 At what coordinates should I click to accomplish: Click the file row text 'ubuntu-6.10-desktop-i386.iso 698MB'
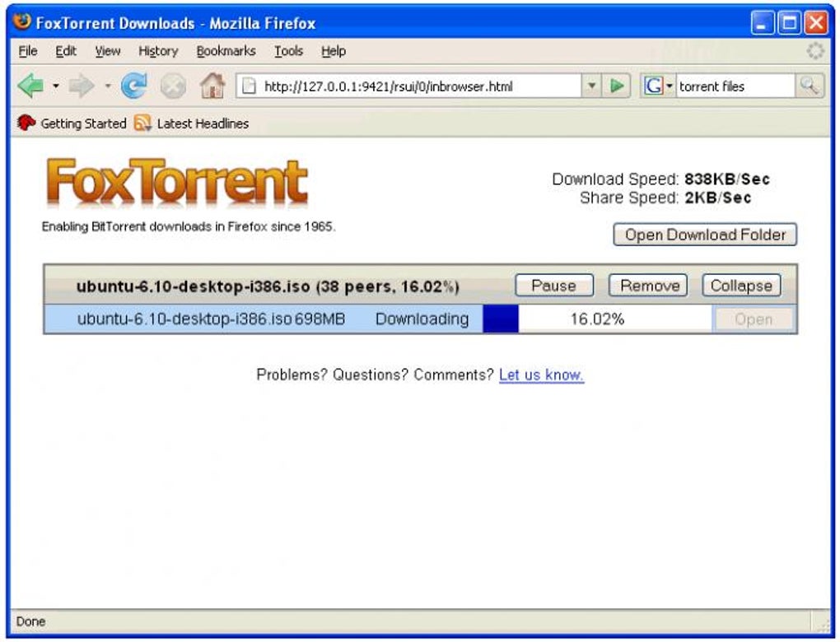point(211,319)
